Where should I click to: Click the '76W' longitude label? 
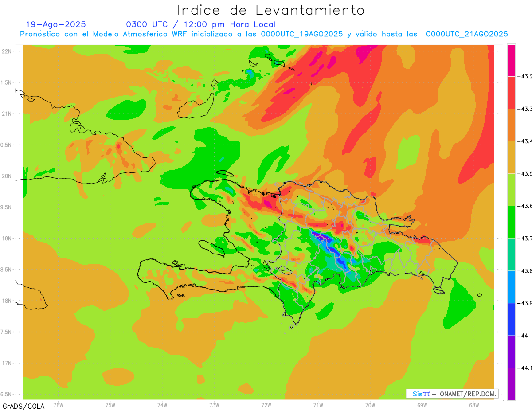point(58,405)
